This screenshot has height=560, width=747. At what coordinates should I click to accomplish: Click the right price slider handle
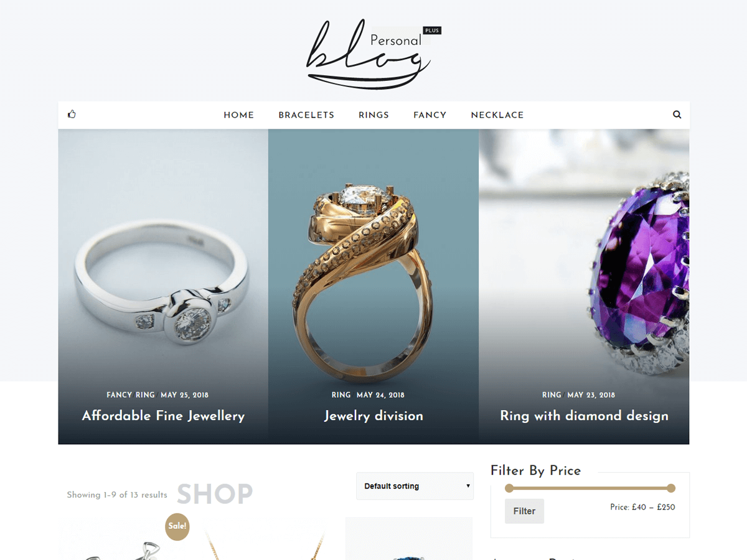point(670,488)
